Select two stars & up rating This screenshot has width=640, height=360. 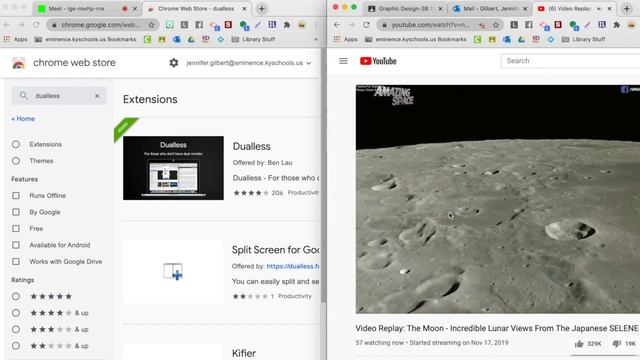(x=16, y=346)
